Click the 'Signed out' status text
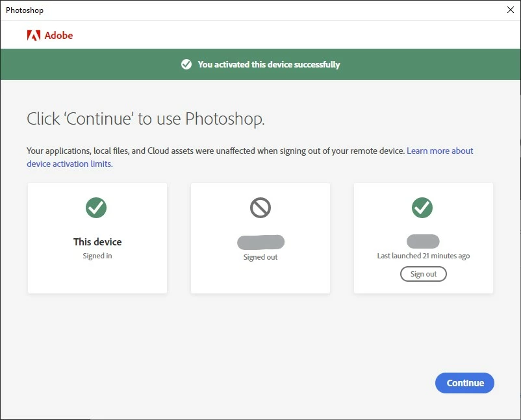The width and height of the screenshot is (521, 420). click(260, 257)
